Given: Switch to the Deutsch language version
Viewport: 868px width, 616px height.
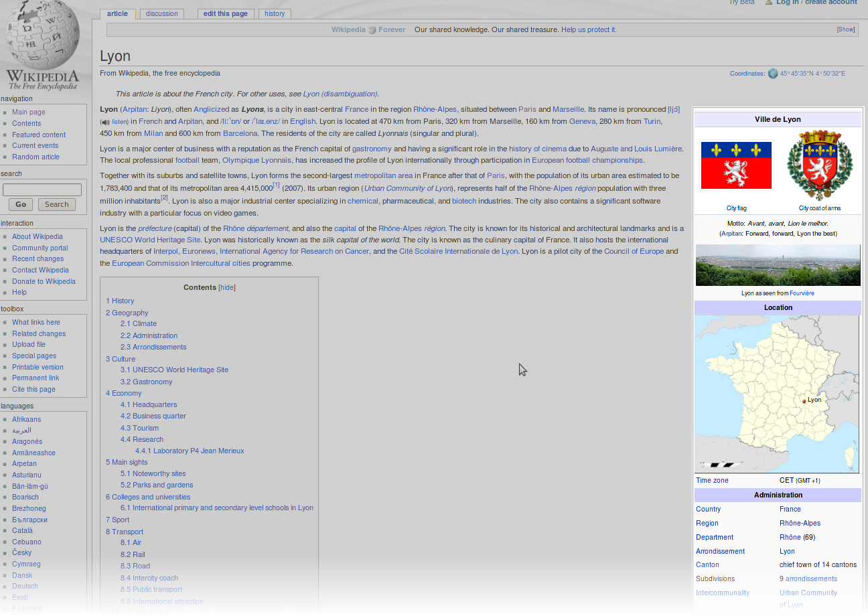Looking at the screenshot, I should 25,586.
